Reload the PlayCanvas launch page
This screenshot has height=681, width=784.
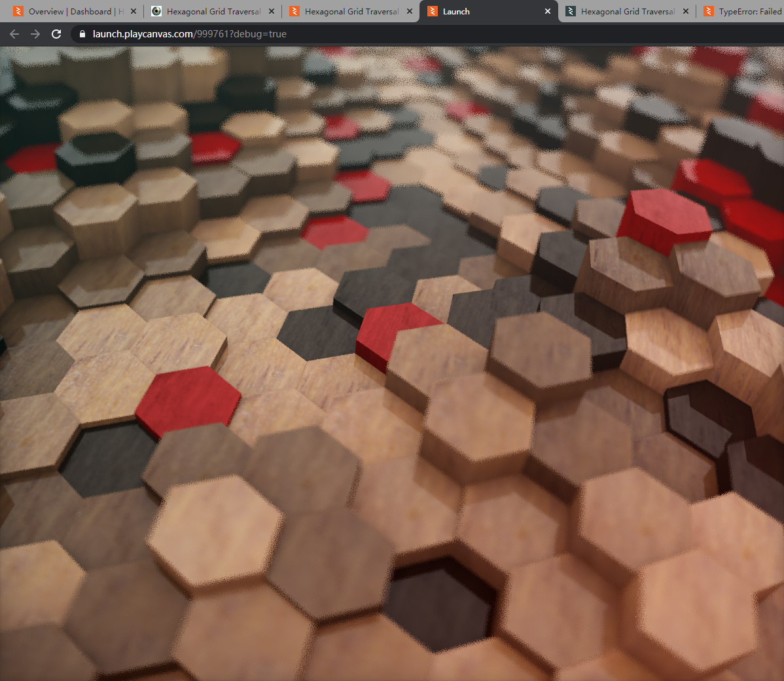[x=56, y=34]
